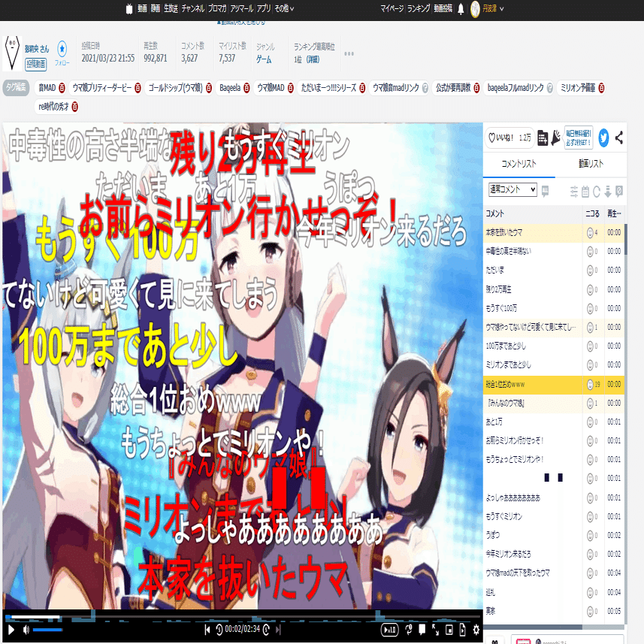Viewport: 644px width, 644px height.
Task: Open past-comment calendar icon
Action: [x=585, y=192]
